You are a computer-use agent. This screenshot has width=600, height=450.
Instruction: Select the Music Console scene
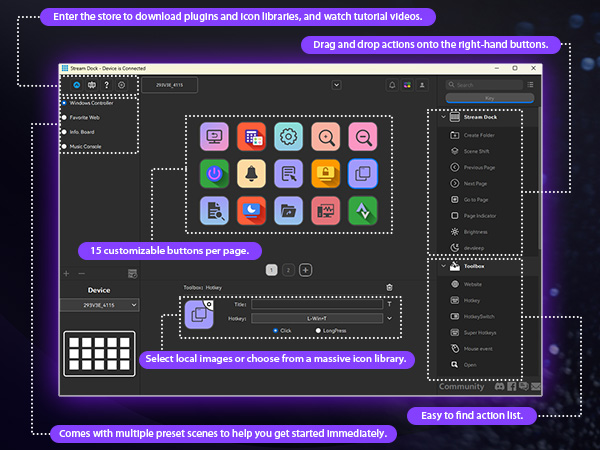[x=82, y=147]
